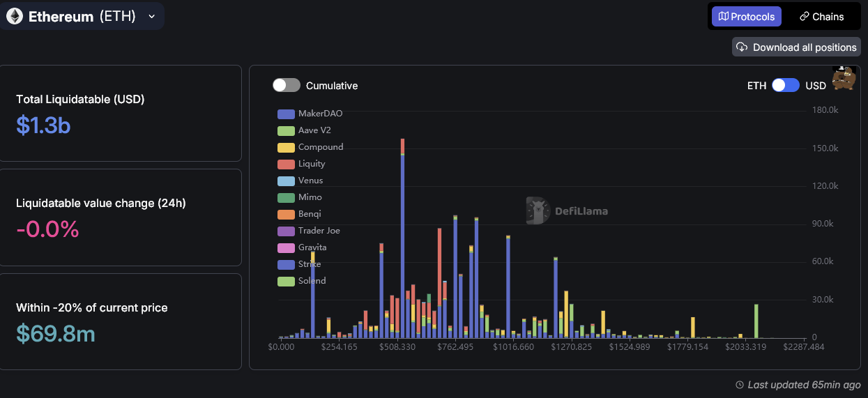Click the $1.3b total liquidatable value
The width and height of the screenshot is (868, 398).
coord(43,125)
